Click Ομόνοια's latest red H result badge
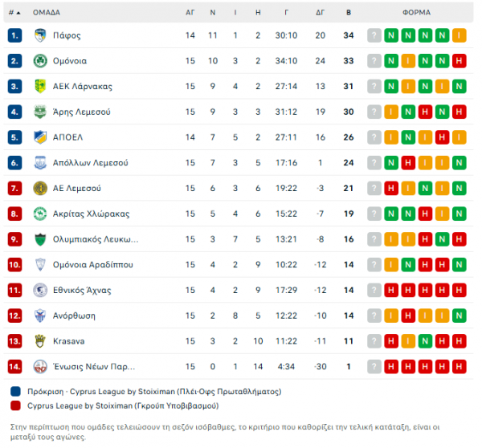 coord(459,61)
